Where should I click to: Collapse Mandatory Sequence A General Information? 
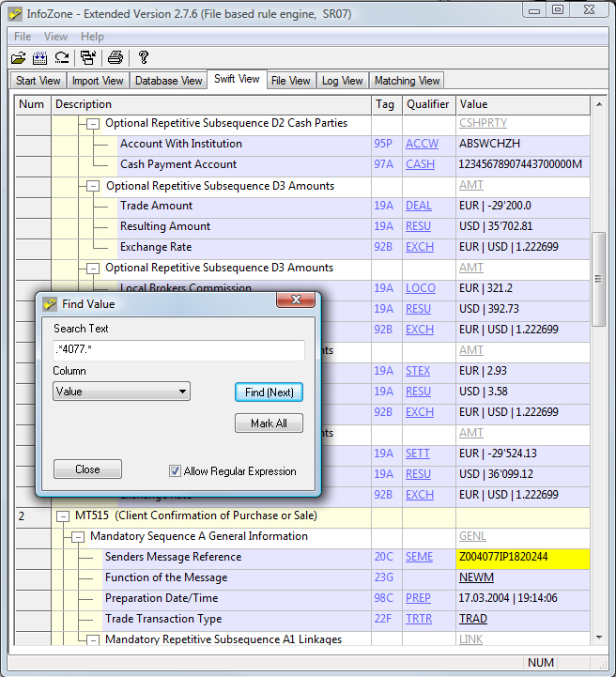(78, 537)
